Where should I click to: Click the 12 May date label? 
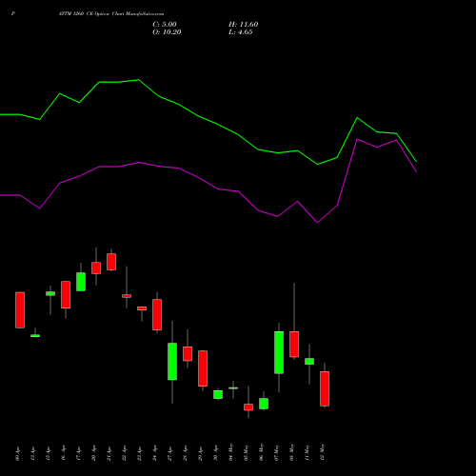322,452
